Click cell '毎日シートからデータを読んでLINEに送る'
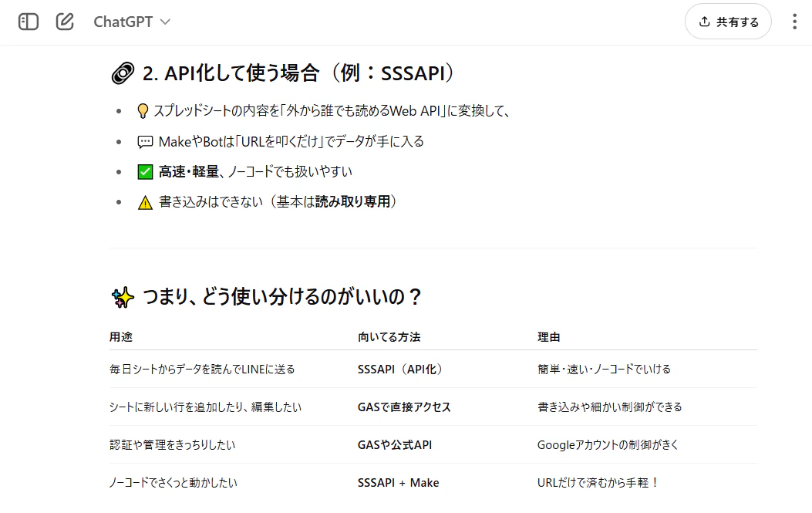This screenshot has height=513, width=812. (x=202, y=369)
